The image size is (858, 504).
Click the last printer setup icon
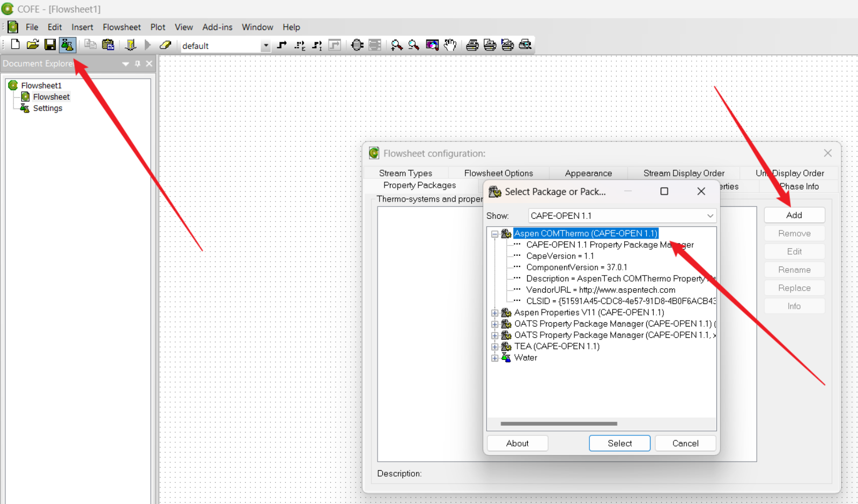tap(526, 45)
